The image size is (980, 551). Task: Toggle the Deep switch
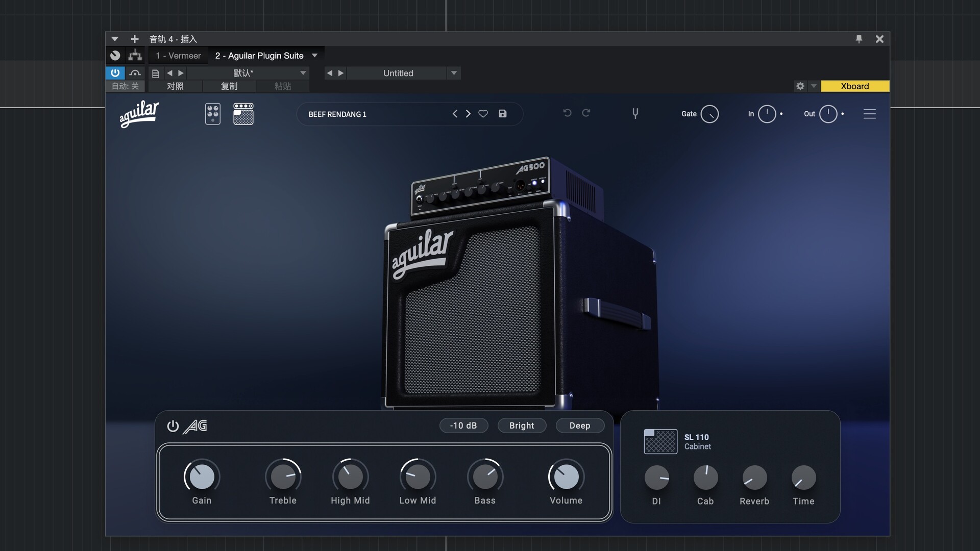tap(579, 425)
